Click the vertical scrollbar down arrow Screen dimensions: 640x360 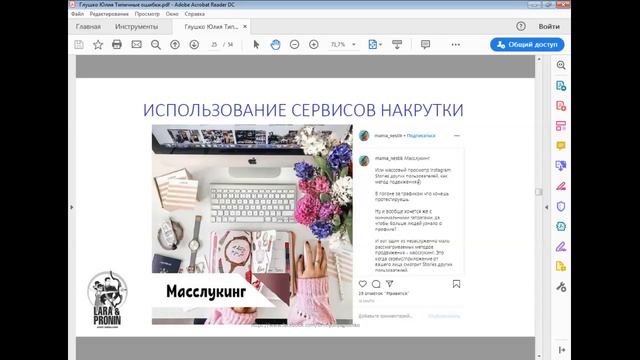click(x=539, y=356)
